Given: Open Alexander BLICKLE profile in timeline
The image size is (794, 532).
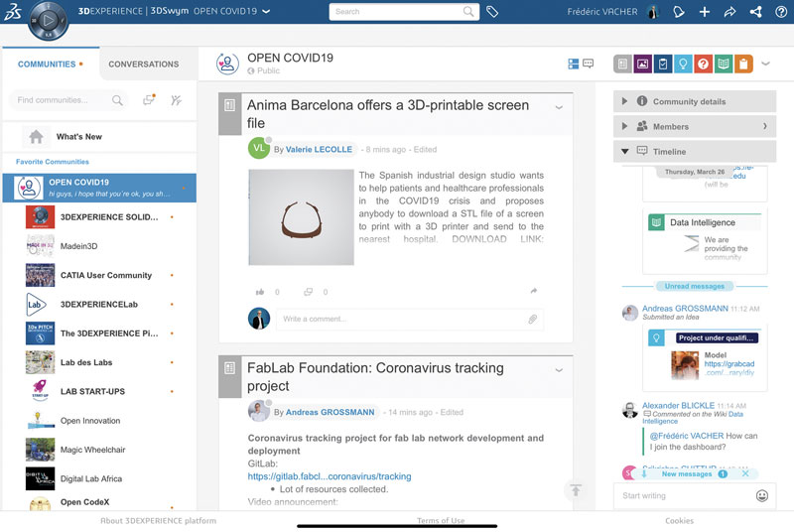Looking at the screenshot, I should (x=678, y=406).
